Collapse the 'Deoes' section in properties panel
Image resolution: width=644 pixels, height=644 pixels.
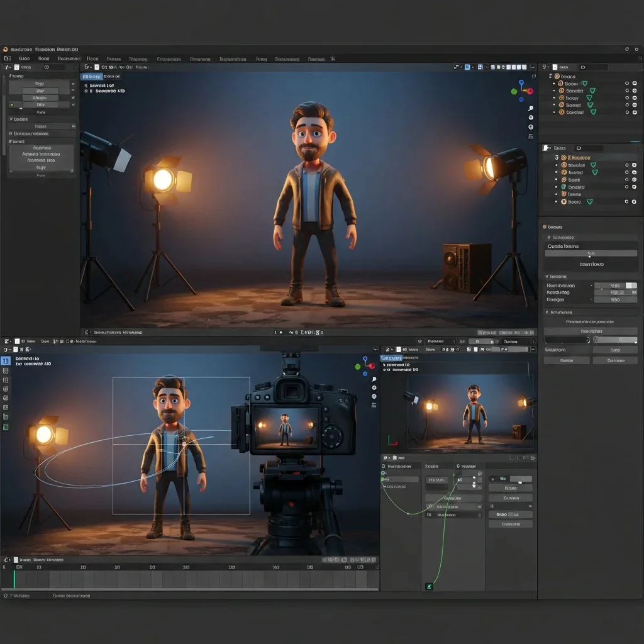[545, 227]
